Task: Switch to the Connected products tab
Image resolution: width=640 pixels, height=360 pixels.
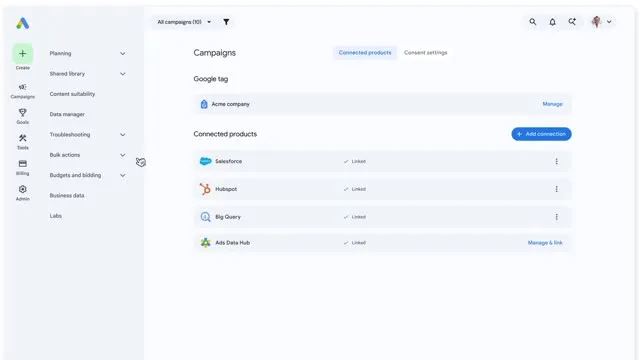Action: 365,53
